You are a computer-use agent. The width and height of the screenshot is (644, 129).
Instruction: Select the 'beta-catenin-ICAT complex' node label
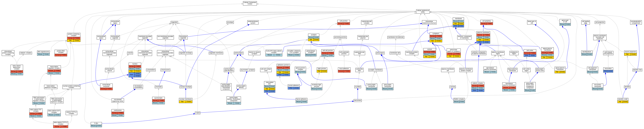click(54, 111)
